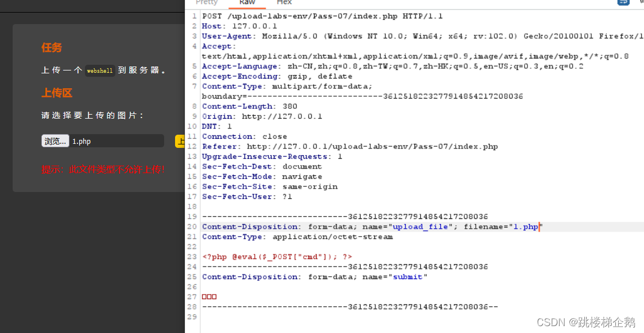Click the Sec-Fetch-Mode: navigate header

click(262, 177)
